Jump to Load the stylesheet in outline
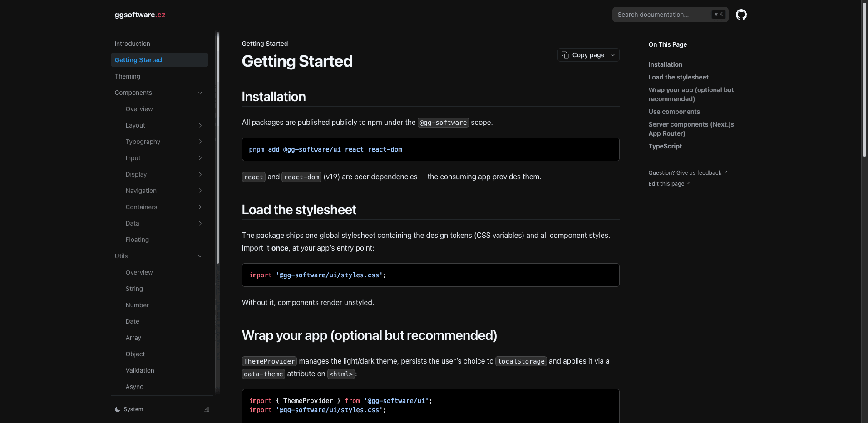 coord(678,77)
